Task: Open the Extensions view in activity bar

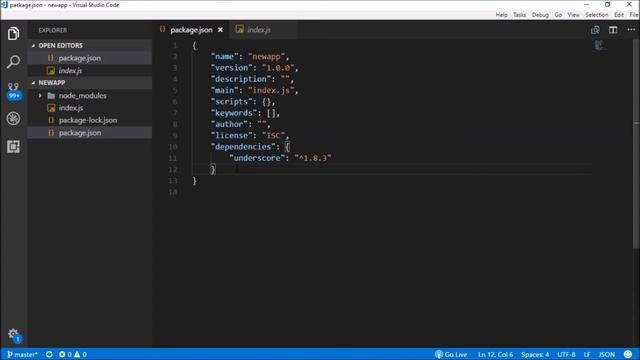Action: tap(13, 147)
